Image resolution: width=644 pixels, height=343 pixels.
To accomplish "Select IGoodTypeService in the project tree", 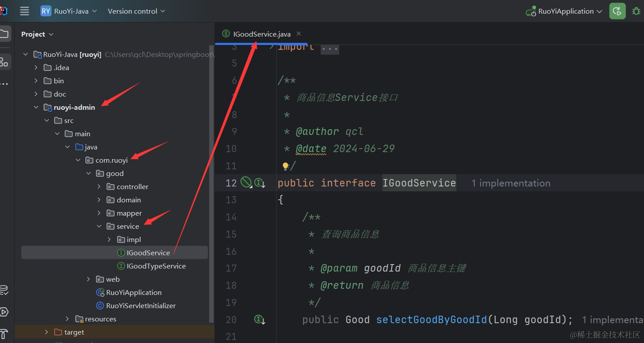I will (156, 266).
